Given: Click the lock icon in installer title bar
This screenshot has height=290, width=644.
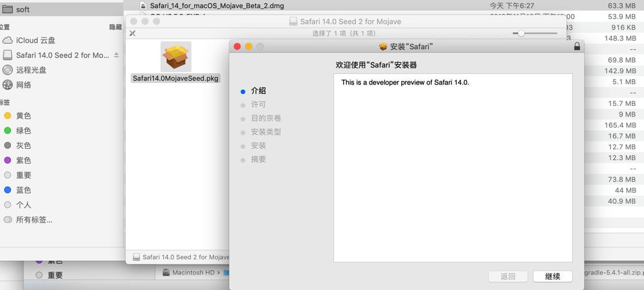Looking at the screenshot, I should pos(577,46).
